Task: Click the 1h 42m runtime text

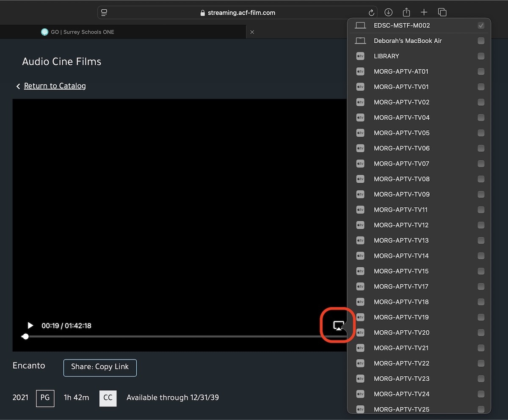Action: click(x=77, y=398)
